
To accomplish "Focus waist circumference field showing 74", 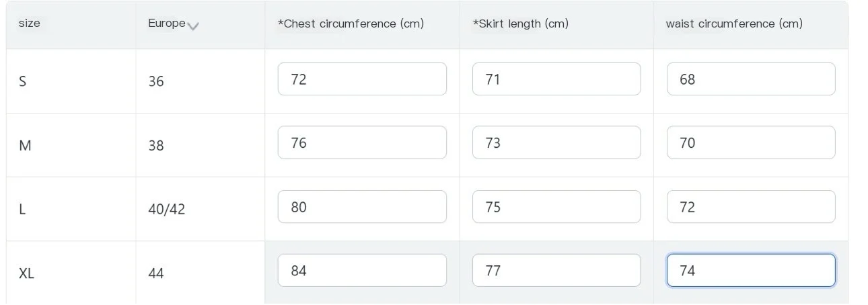I will point(751,271).
